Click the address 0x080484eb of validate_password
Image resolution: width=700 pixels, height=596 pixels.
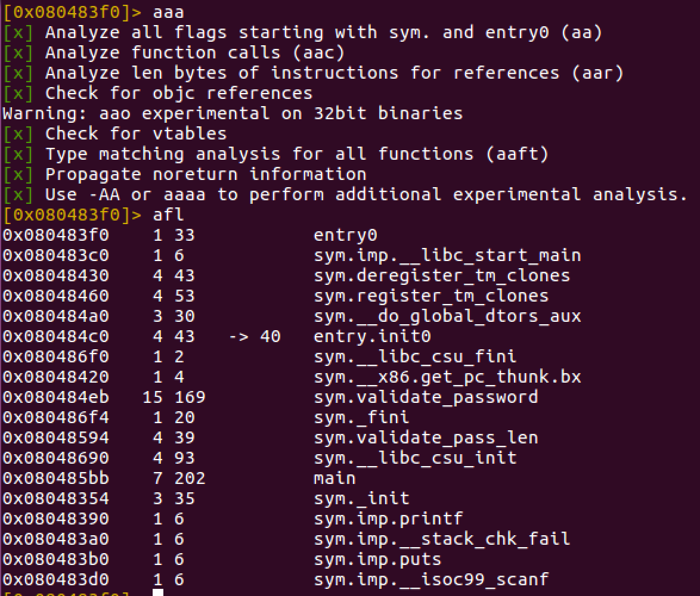tap(55, 397)
